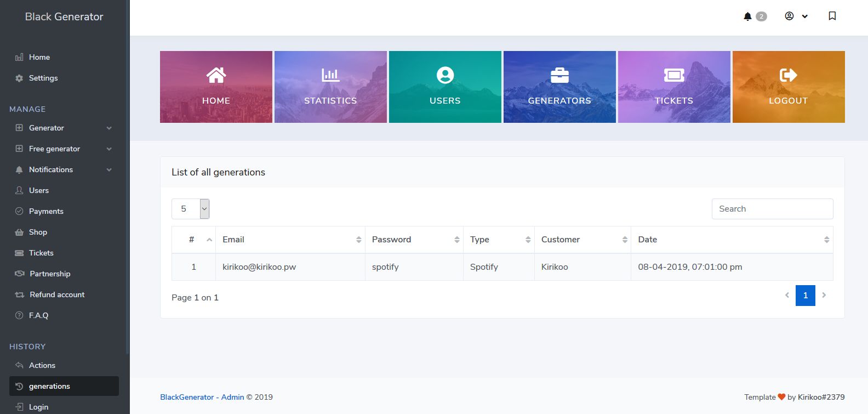Expand the Notifications sidebar menu
The image size is (868, 414).
tap(64, 169)
